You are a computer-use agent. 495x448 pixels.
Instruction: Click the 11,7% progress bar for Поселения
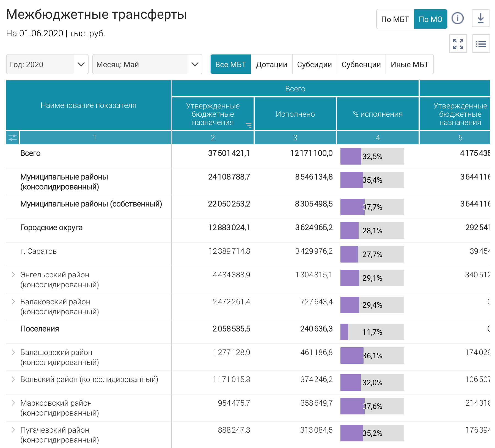pos(372,332)
